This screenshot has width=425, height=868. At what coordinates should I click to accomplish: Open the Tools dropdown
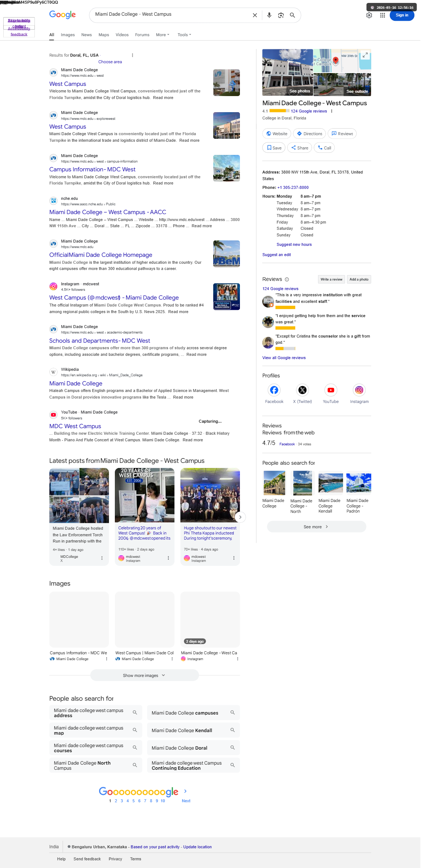coord(184,35)
